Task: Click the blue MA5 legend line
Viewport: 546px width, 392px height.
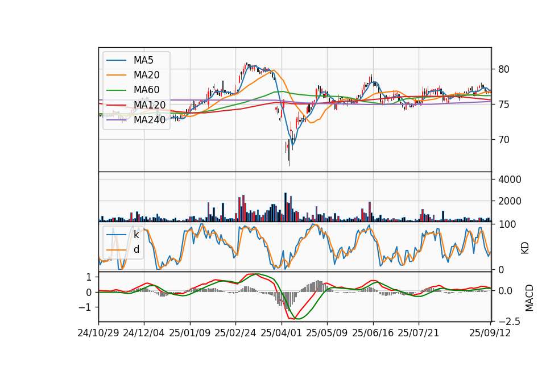Action: (116, 60)
